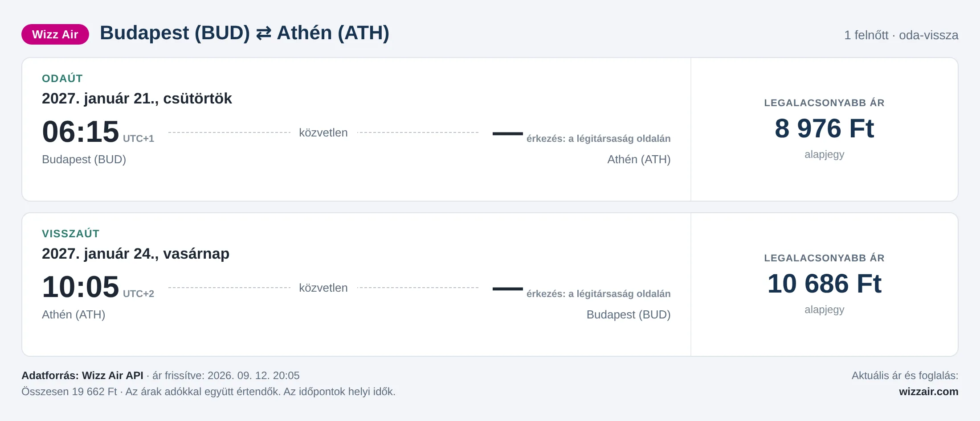Click return 'érkezés: a légitársaság oldalán' note
The image size is (980, 421).
point(598,294)
